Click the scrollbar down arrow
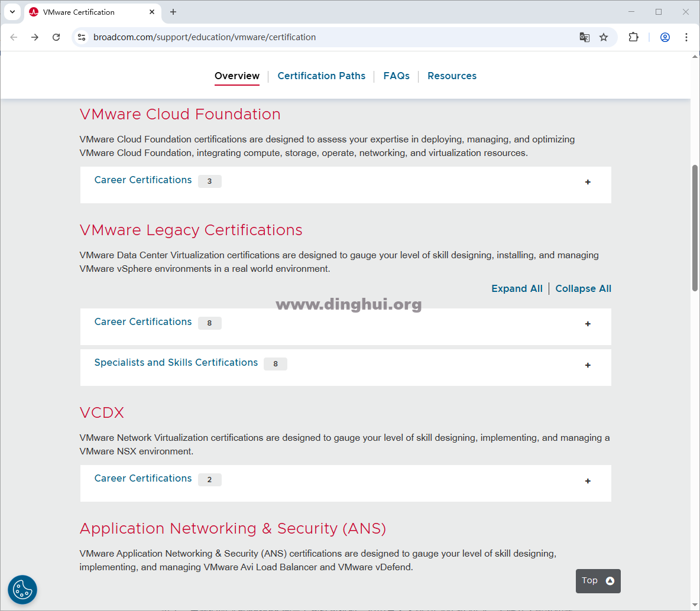700x611 pixels. pyautogui.click(x=695, y=605)
